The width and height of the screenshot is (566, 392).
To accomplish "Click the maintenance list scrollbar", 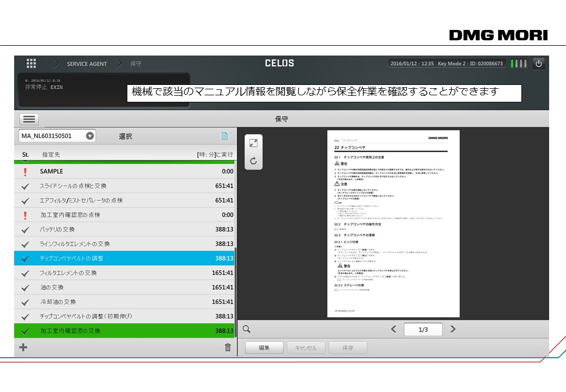I will click(x=235, y=292).
